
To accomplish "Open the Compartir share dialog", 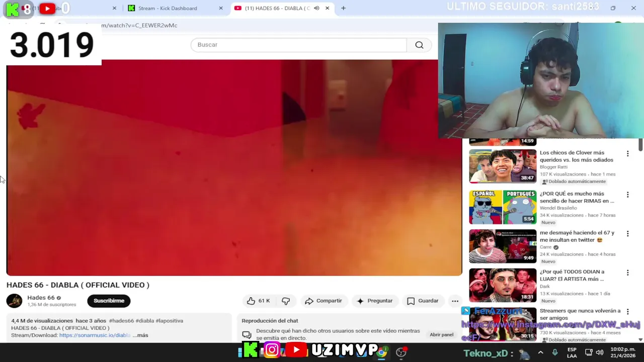I will click(x=323, y=301).
